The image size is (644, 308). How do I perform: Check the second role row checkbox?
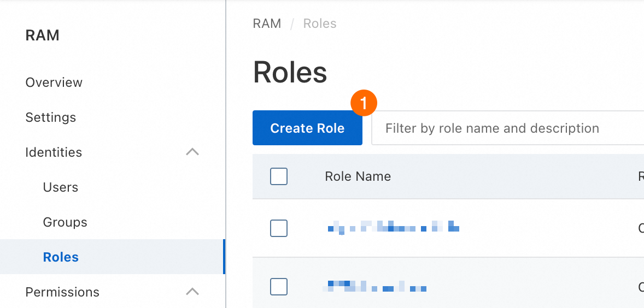[279, 287]
